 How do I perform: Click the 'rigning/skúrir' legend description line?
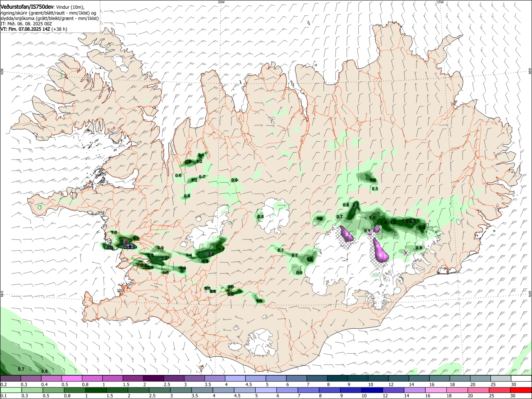pos(48,13)
